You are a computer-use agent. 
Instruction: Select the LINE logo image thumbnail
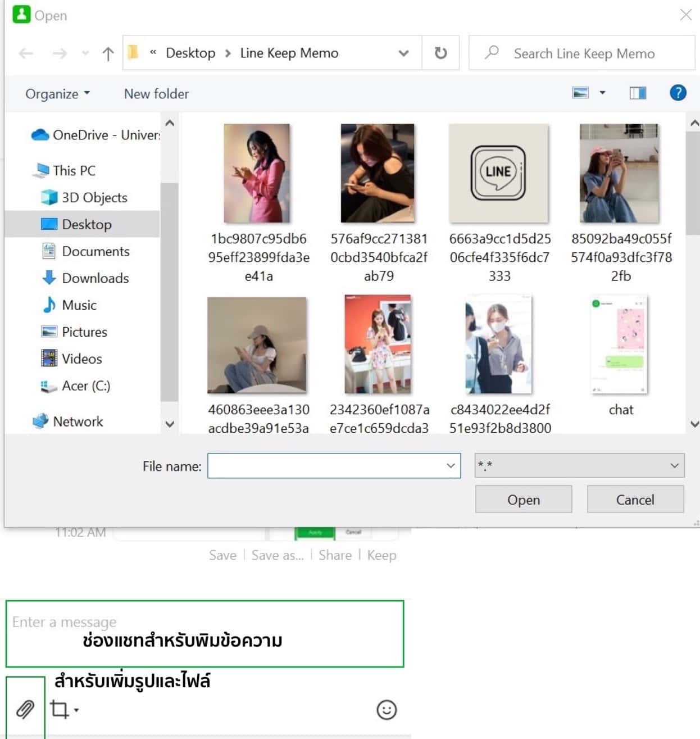(499, 173)
